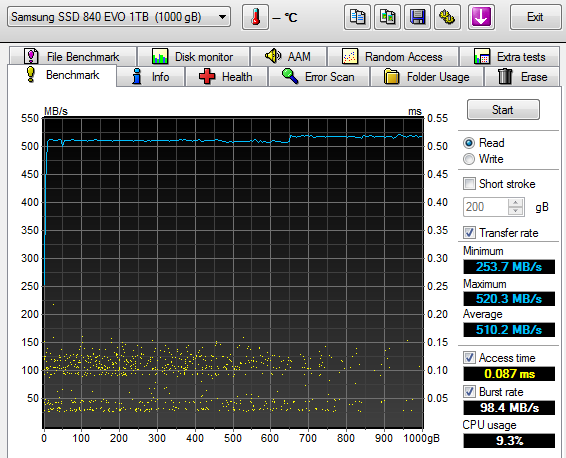Increase short stroke value with up arrow
The image size is (566, 458).
click(x=516, y=203)
